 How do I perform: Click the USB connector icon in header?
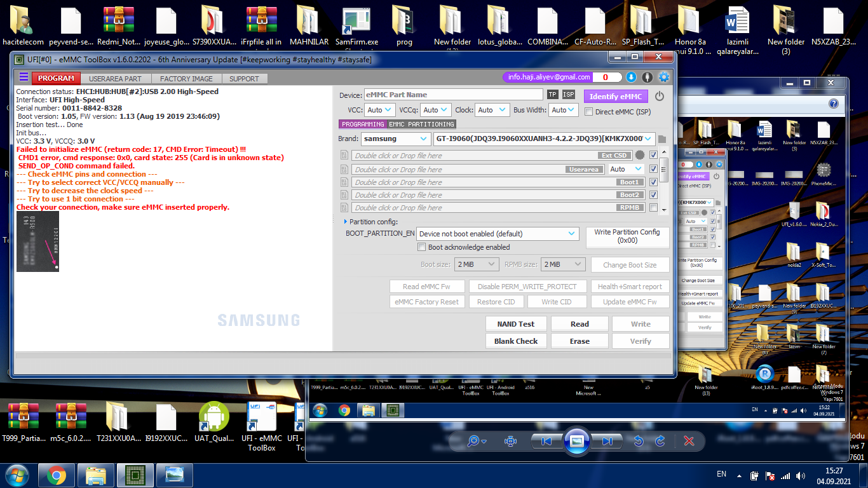648,78
